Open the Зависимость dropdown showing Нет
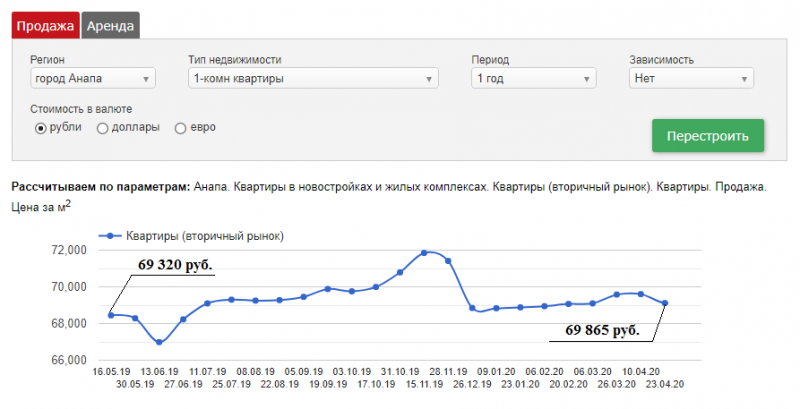The height and width of the screenshot is (409, 800). (x=691, y=79)
